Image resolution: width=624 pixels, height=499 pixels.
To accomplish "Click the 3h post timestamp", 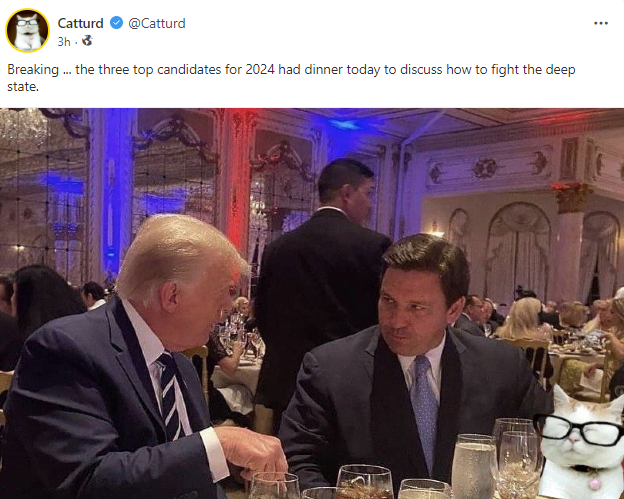I will click(64, 41).
